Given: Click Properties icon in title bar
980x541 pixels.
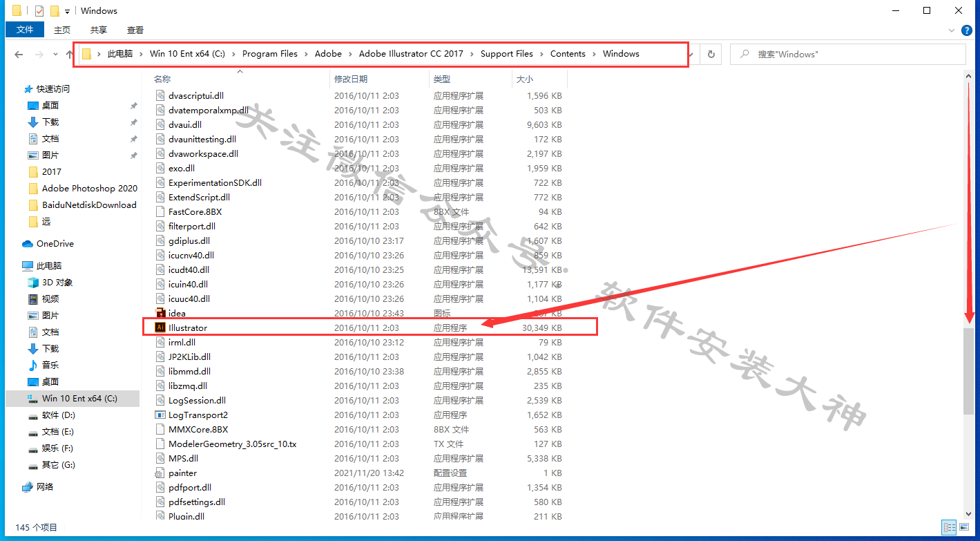Looking at the screenshot, I should [x=39, y=11].
